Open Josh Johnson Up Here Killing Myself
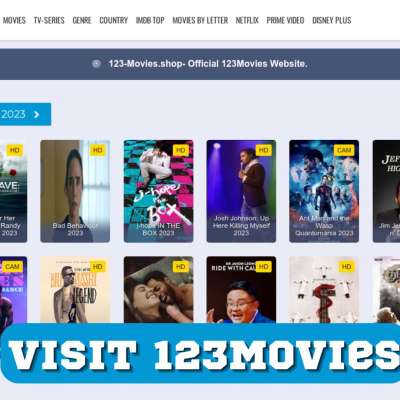Image resolution: width=400 pixels, height=400 pixels. pos(241,191)
